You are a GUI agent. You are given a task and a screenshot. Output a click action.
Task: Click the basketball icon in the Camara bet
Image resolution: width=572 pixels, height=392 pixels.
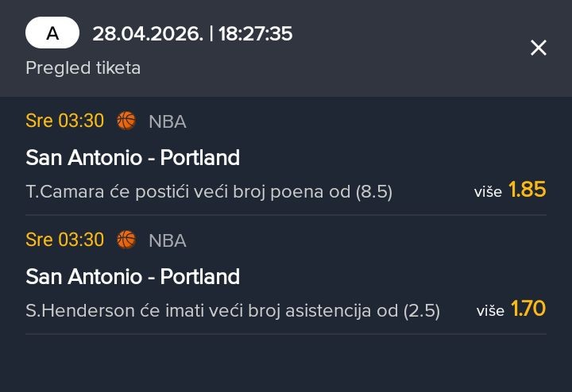(x=126, y=121)
